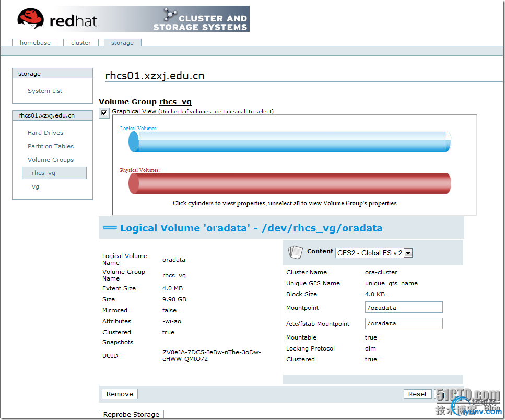This screenshot has width=505, height=420.
Task: Click the Logical Volume 'oradata' heading text
Action: [251, 228]
